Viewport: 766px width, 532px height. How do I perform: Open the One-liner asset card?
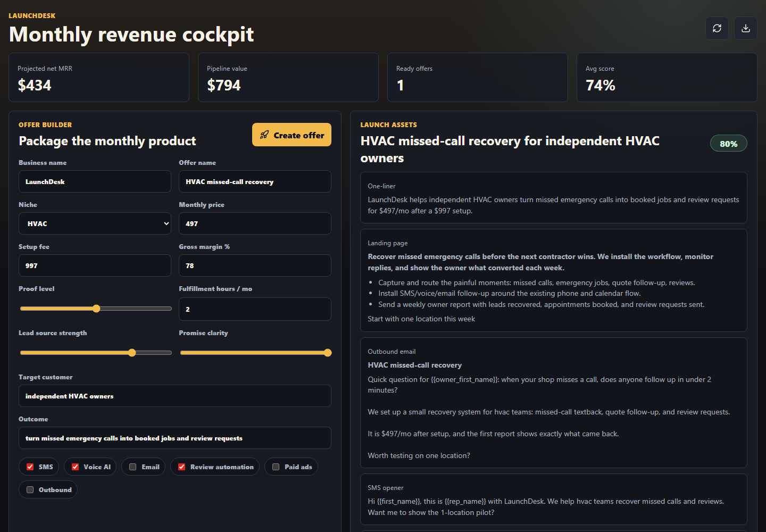[x=554, y=197]
